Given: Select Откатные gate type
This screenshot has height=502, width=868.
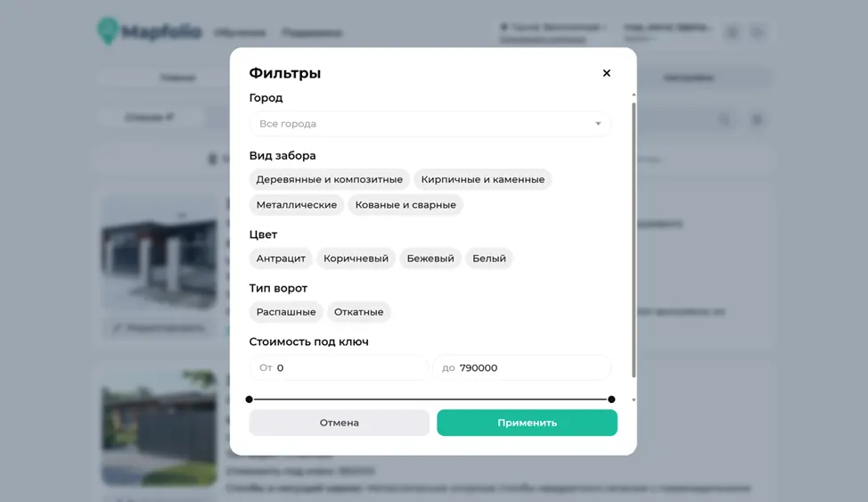Looking at the screenshot, I should (359, 312).
